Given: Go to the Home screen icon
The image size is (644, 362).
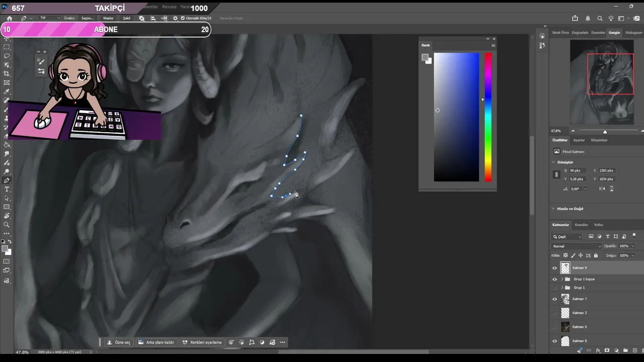Looking at the screenshot, I should tap(9, 18).
